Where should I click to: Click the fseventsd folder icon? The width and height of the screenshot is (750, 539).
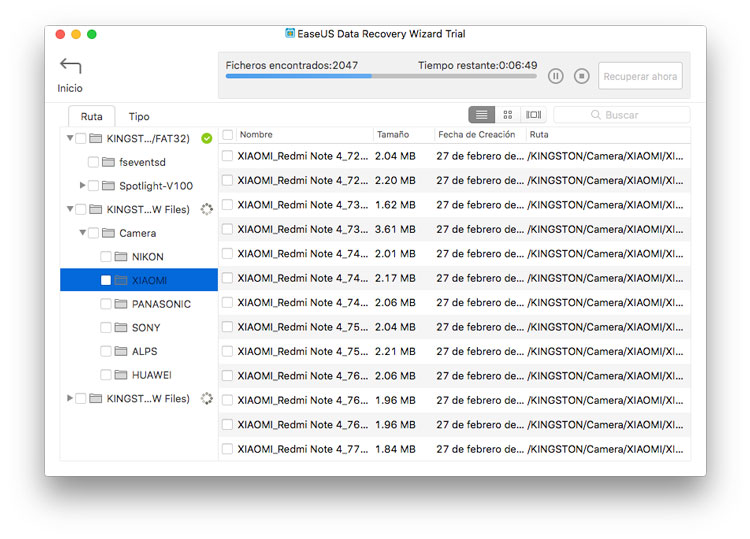[109, 162]
